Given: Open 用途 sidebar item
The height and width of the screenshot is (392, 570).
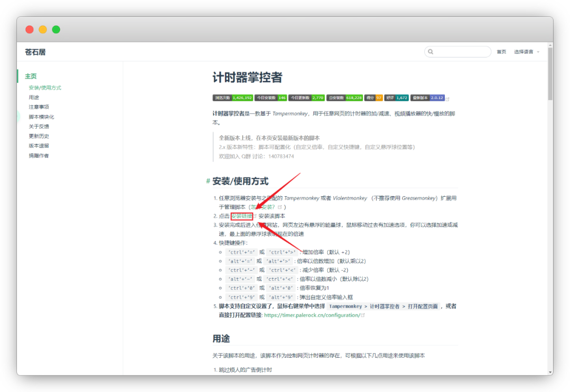Looking at the screenshot, I should click(34, 98).
